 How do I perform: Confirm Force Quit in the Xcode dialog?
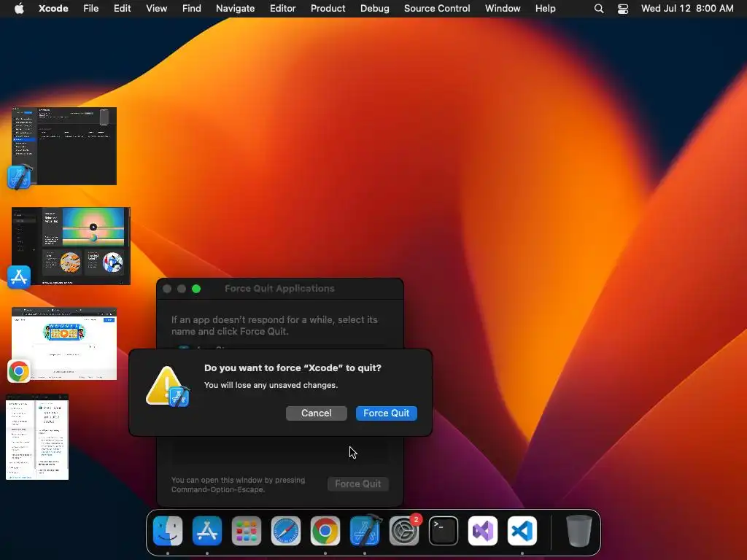[x=387, y=413]
